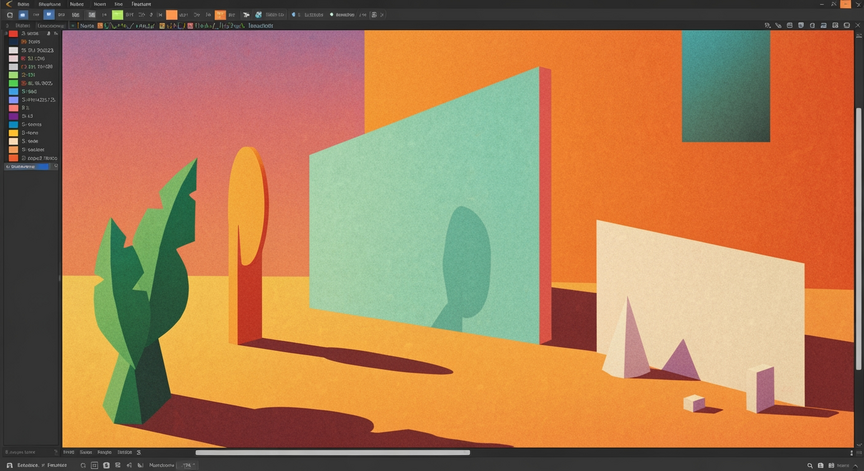Image resolution: width=864 pixels, height=471 pixels.
Task: Click the horizontal scrollbar beneath the canvas
Action: tap(333, 453)
